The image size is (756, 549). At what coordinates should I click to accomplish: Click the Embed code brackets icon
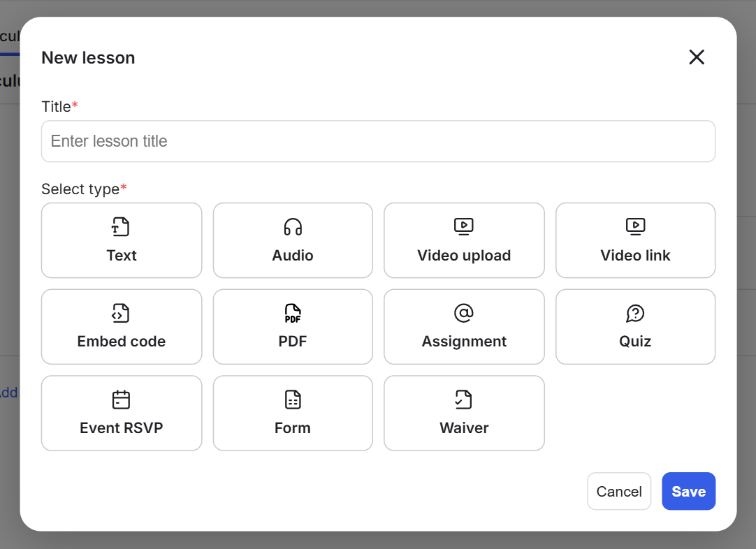point(121,313)
